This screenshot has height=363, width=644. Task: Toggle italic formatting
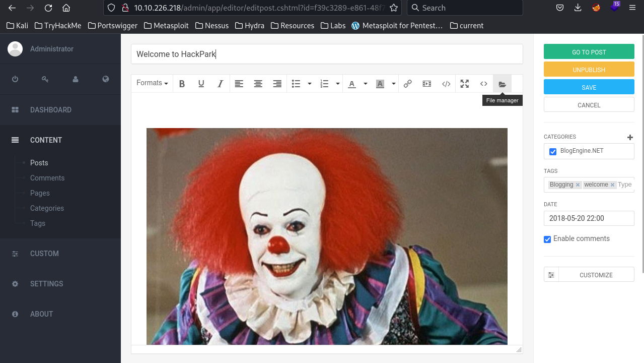220,84
